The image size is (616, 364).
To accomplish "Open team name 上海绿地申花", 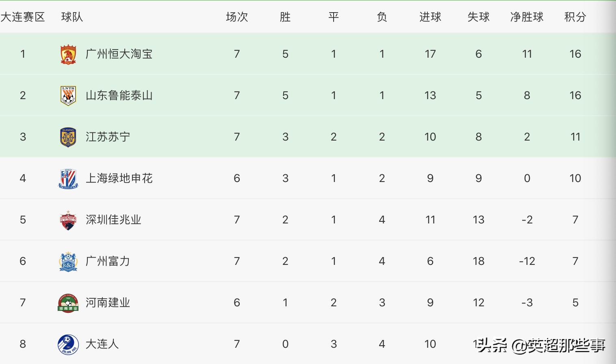I will click(x=119, y=178).
